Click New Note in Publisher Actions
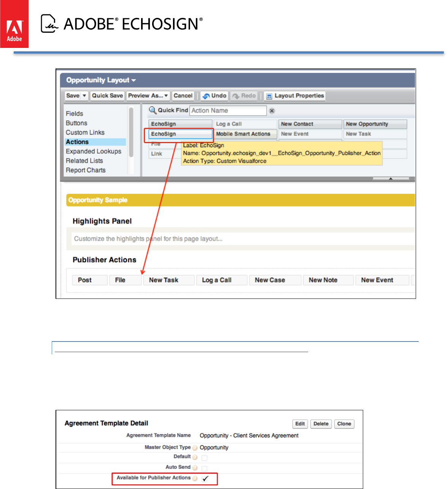Image resolution: width=448 pixels, height=489 pixels. [328, 280]
